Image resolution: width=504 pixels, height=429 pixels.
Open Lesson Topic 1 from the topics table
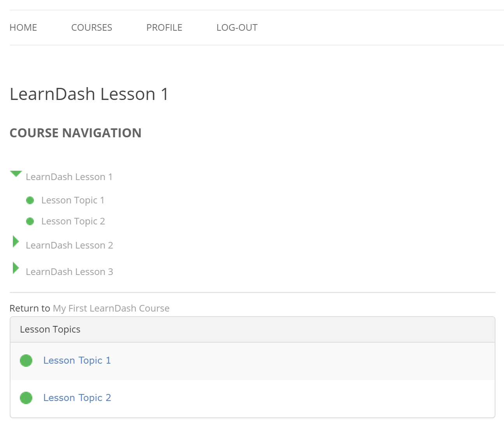click(x=77, y=361)
